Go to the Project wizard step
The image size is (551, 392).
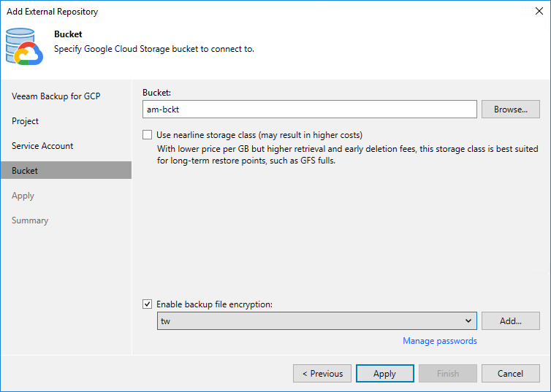(26, 121)
